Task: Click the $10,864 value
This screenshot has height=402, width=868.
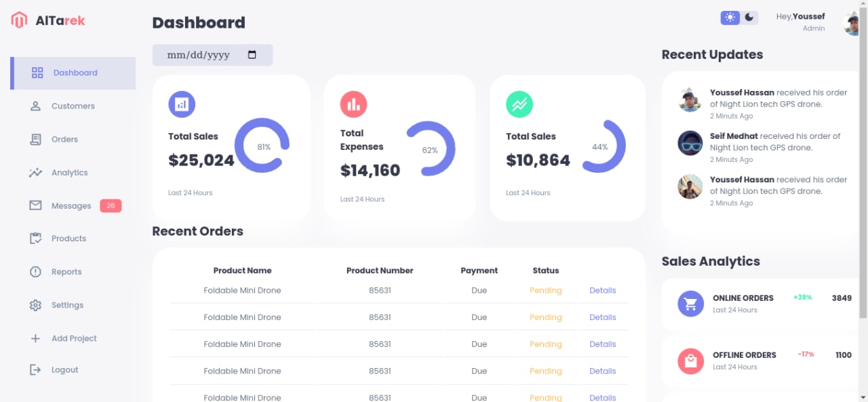Action: tap(538, 161)
